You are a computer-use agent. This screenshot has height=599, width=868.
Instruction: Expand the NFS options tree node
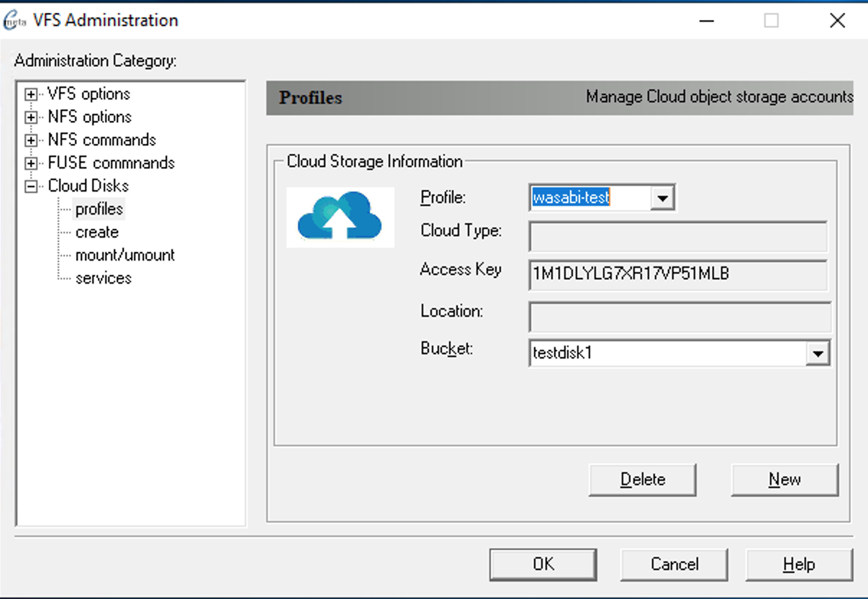(x=31, y=117)
